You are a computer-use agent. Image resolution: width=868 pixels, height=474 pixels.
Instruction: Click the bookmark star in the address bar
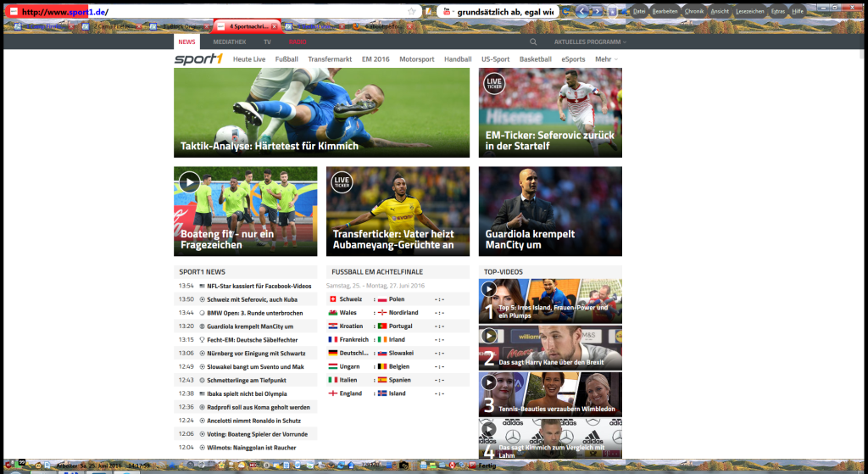(411, 12)
